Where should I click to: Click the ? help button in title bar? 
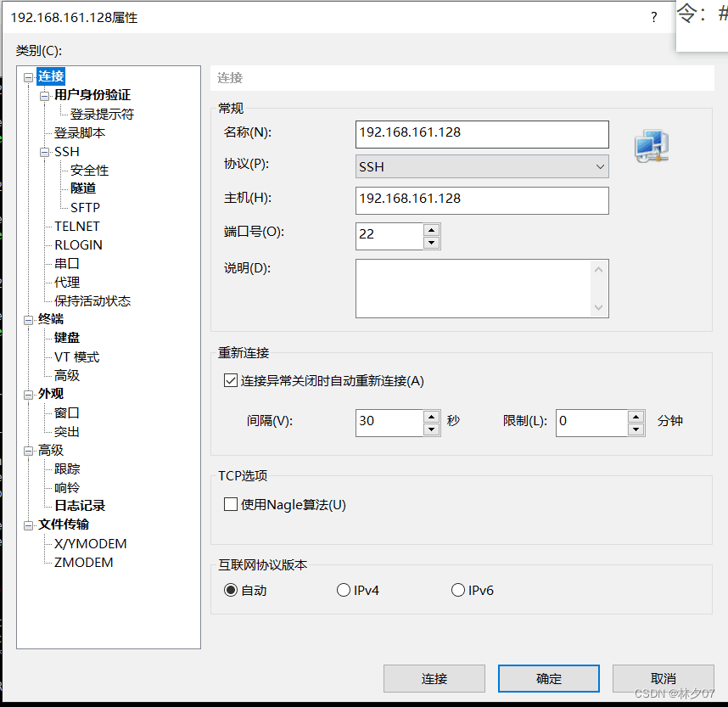coord(653,18)
